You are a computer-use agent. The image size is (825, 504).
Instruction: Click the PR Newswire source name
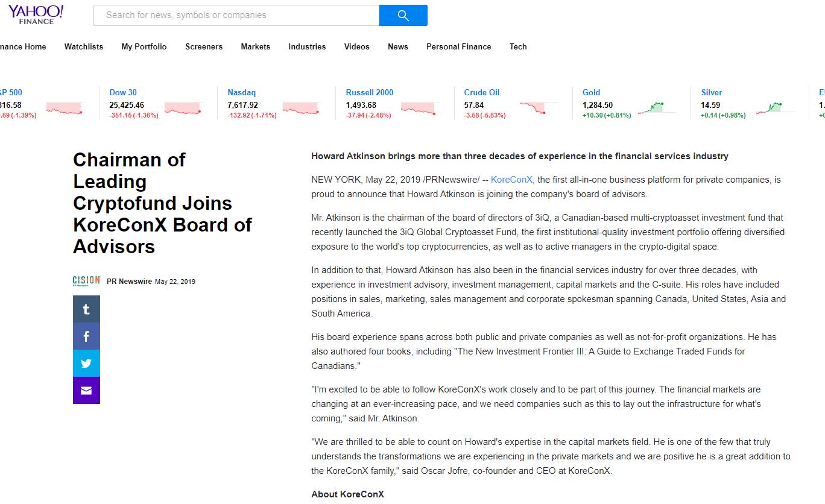(x=130, y=282)
